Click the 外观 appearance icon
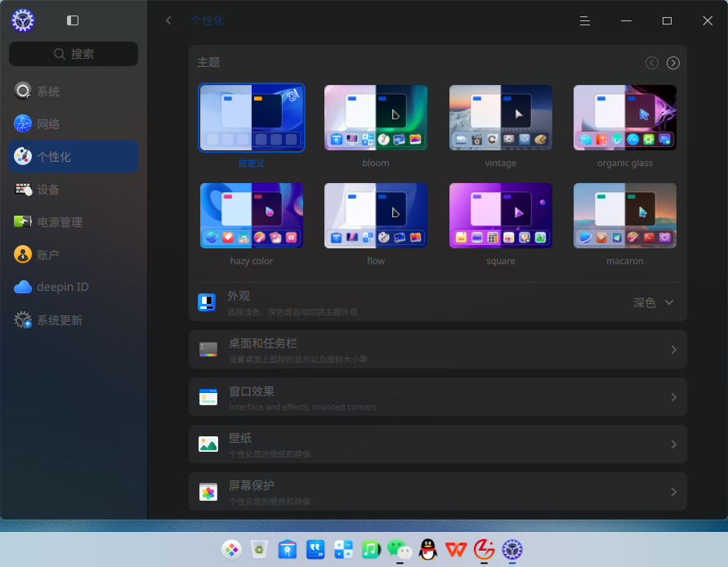Image resolution: width=728 pixels, height=567 pixels. (207, 302)
